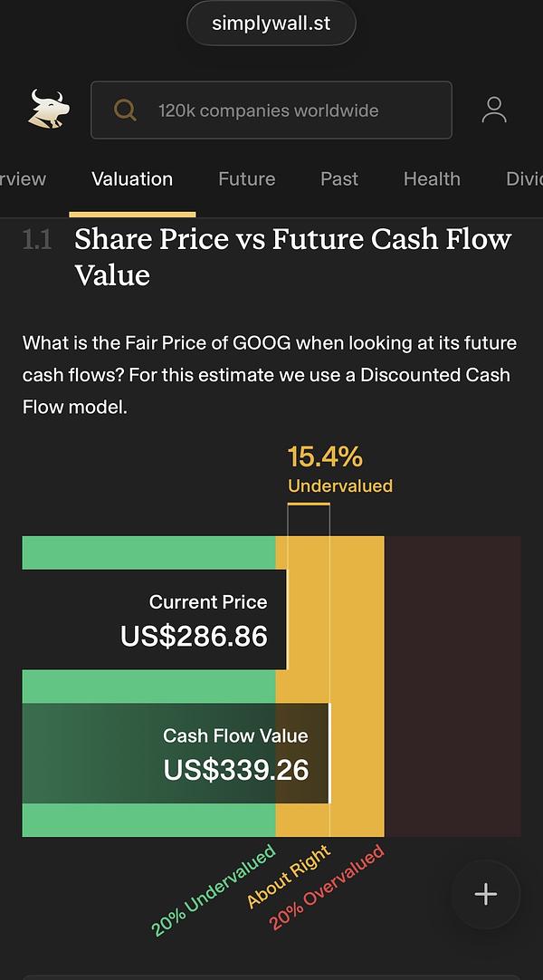Screen dimensions: 543x980
Task: Select the Past tab
Action: (339, 178)
